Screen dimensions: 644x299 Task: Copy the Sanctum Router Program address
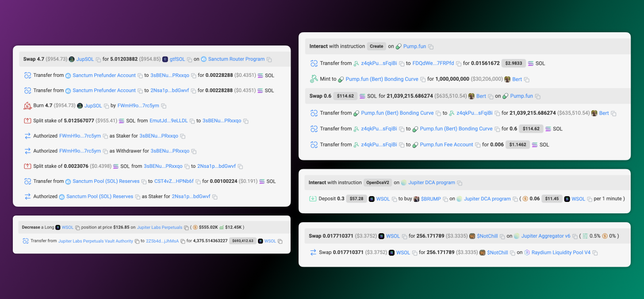[x=269, y=59]
